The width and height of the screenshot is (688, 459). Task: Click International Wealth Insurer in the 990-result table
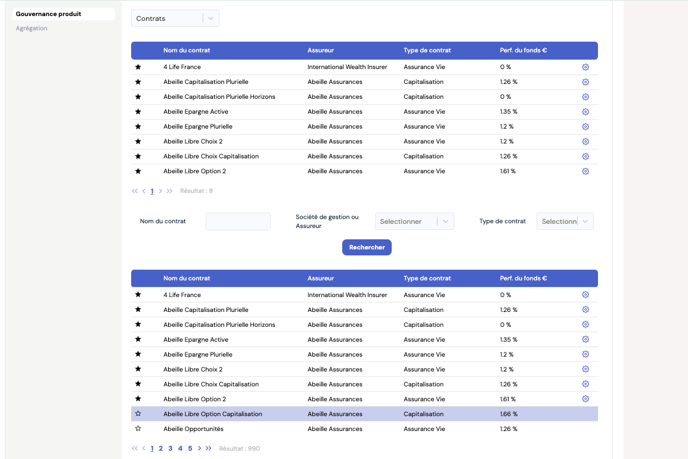pos(347,295)
